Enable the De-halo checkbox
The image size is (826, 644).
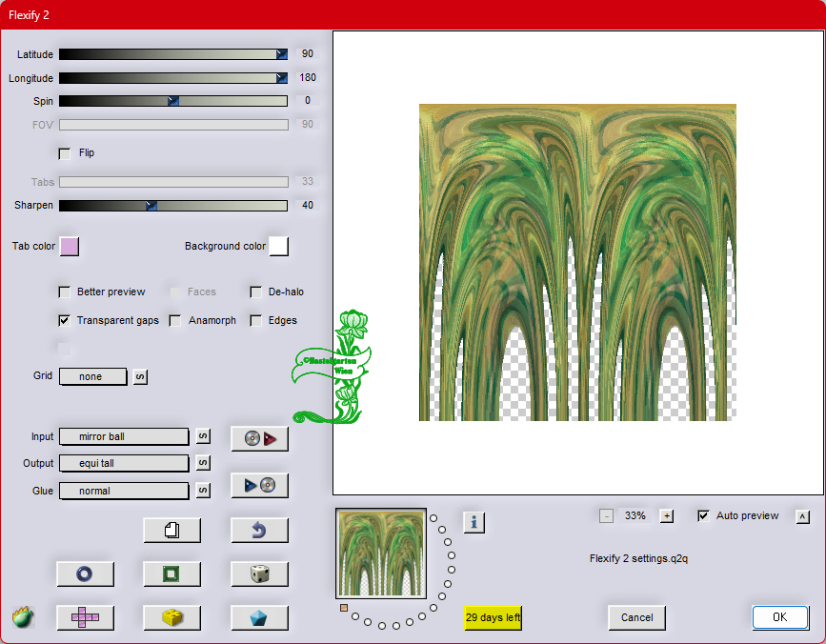256,292
